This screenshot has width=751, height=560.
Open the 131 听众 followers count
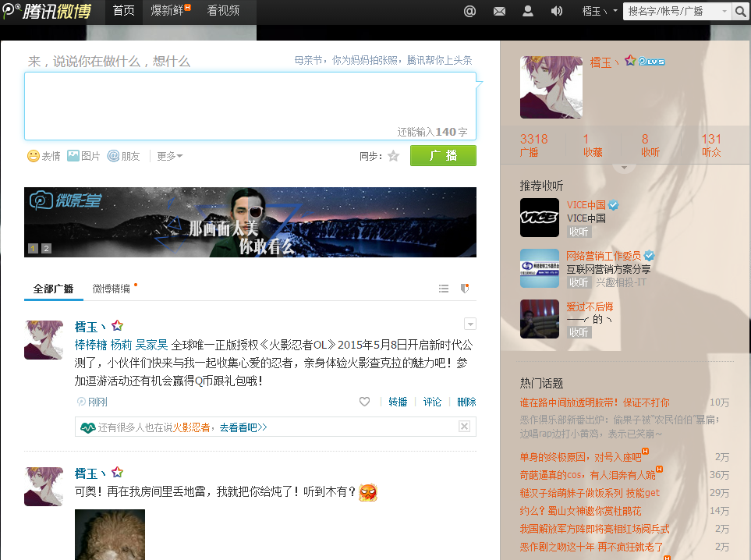tap(711, 145)
